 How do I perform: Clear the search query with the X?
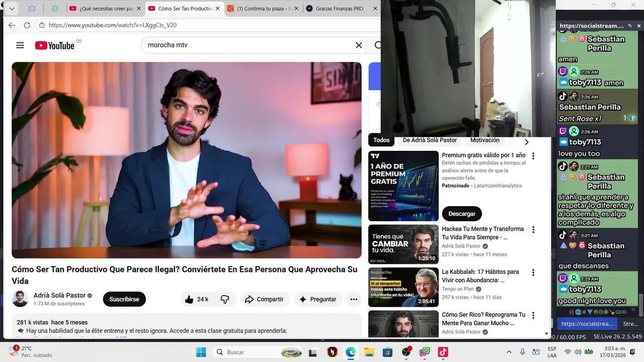click(x=359, y=45)
